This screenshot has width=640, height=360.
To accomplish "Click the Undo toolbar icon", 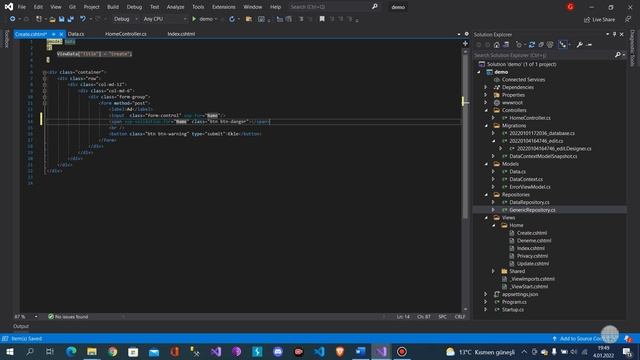I will tap(83, 19).
